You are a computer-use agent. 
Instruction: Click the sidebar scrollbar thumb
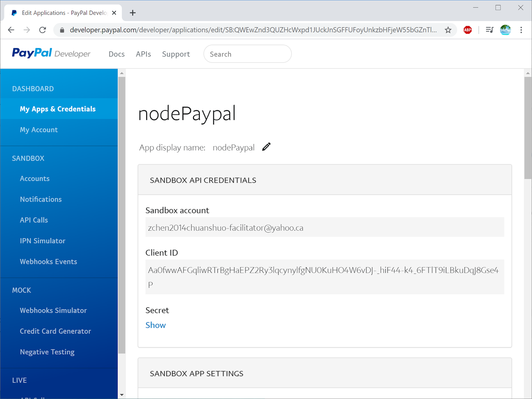(122, 215)
